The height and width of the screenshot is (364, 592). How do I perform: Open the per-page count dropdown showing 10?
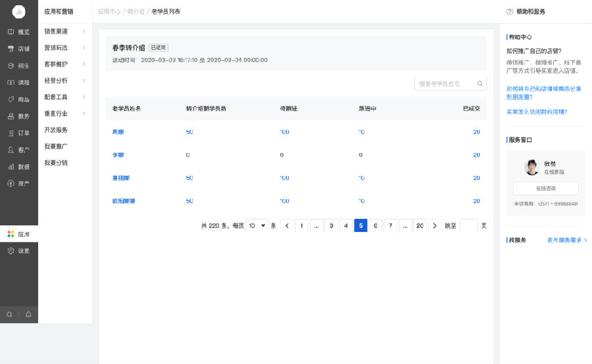click(257, 225)
